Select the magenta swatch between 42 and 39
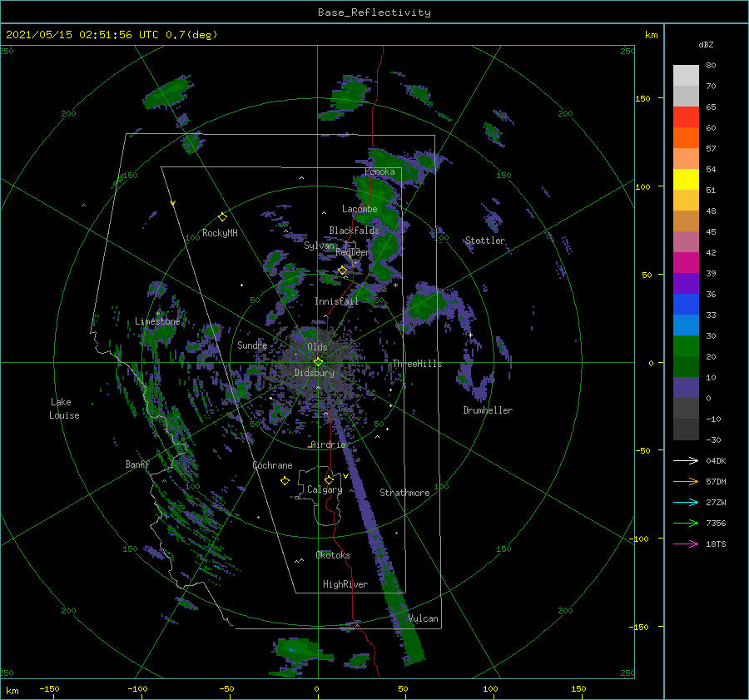 point(686,263)
